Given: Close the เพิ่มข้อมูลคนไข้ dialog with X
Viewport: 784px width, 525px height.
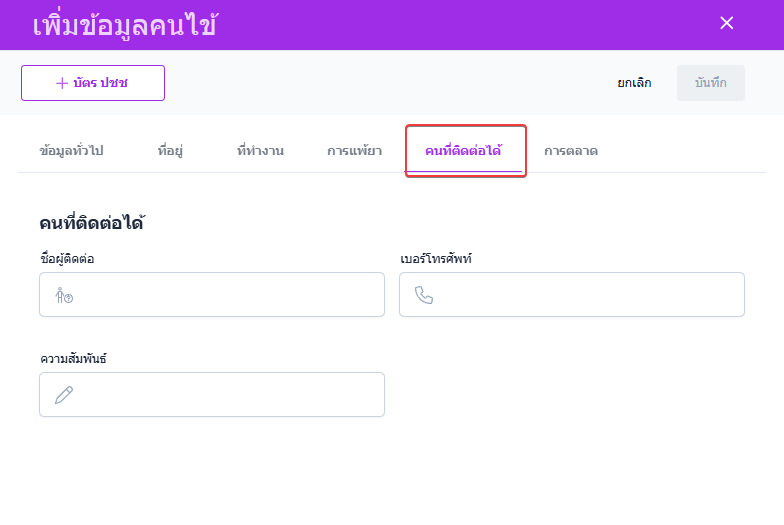Looking at the screenshot, I should tap(727, 23).
